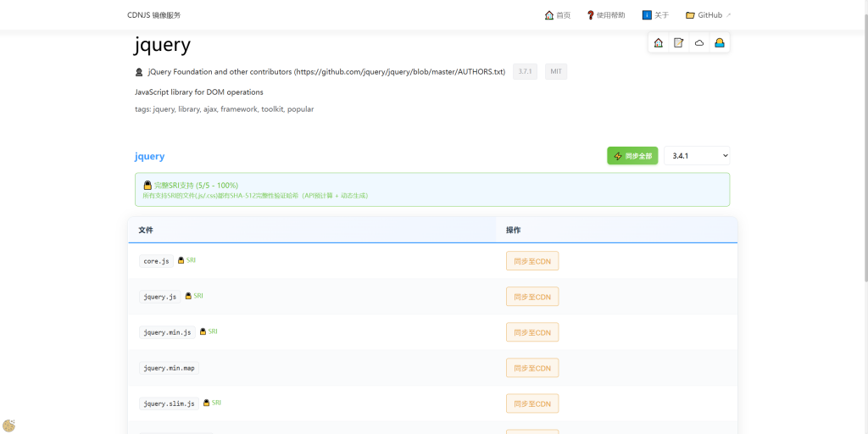The image size is (868, 434).
Task: Click 同步至CDN for jquery.min.map
Action: [x=532, y=368]
